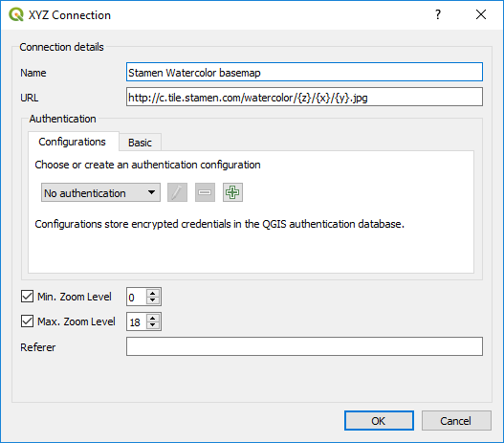Screen dimensions: 504x443
Task: Decrease Min. Zoom Level with down arrow
Action: (153, 300)
